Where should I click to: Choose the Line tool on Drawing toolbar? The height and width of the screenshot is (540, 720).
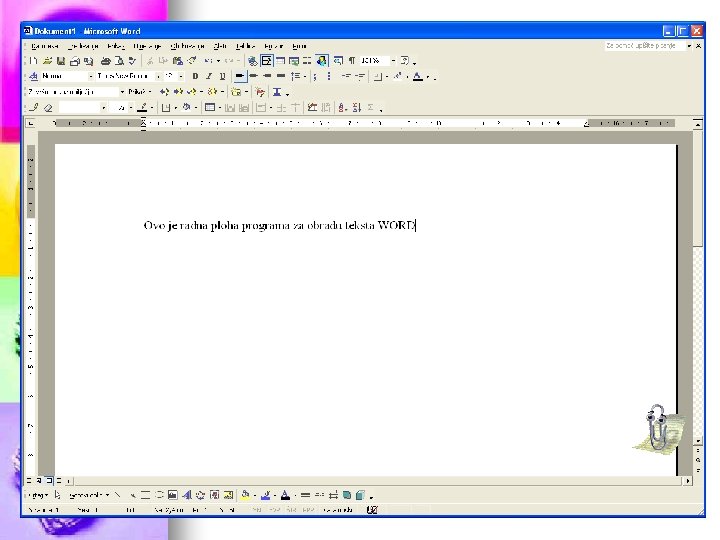click(118, 495)
